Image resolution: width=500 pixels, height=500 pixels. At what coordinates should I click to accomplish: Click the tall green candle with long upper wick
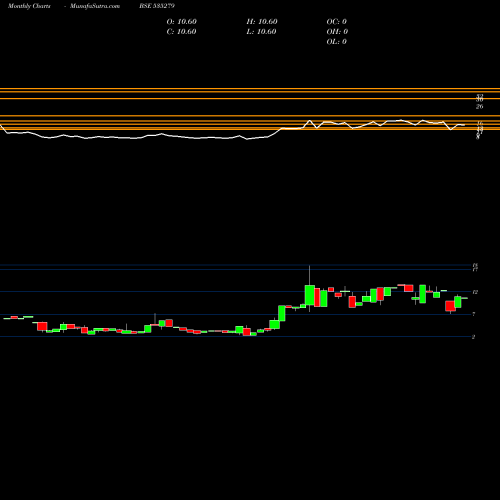tap(310, 295)
